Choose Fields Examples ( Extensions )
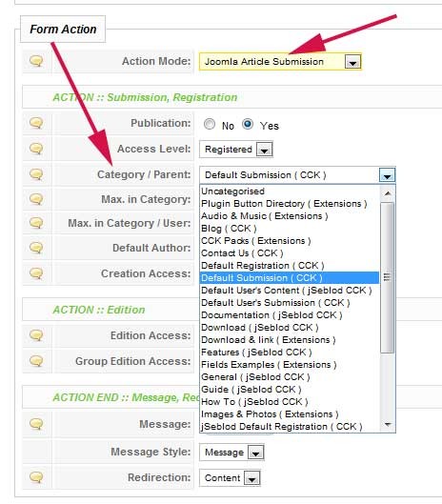The height and width of the screenshot is (504, 442). tap(290, 365)
